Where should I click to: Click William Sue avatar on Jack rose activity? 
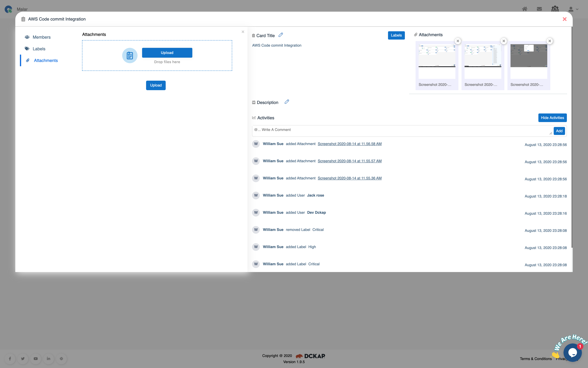pyautogui.click(x=256, y=195)
